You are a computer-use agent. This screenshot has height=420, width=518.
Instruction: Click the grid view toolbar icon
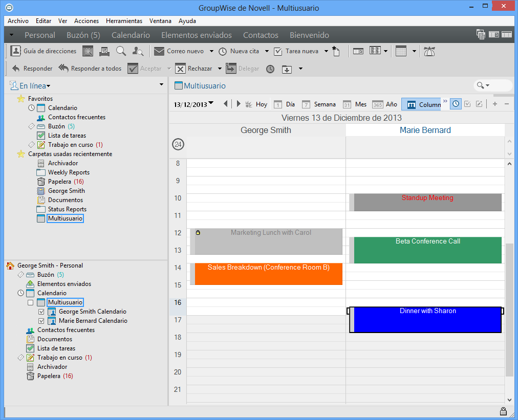375,51
